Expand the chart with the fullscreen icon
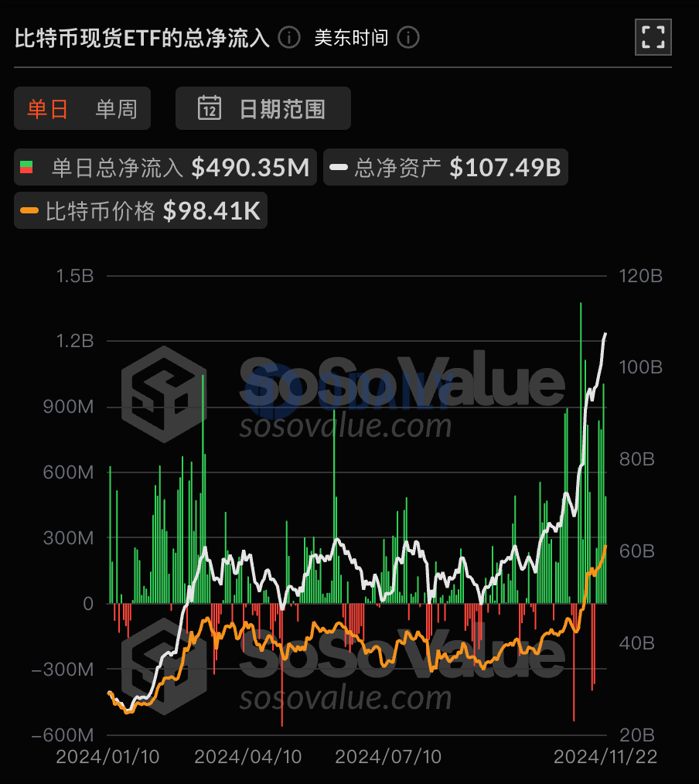 pyautogui.click(x=653, y=36)
